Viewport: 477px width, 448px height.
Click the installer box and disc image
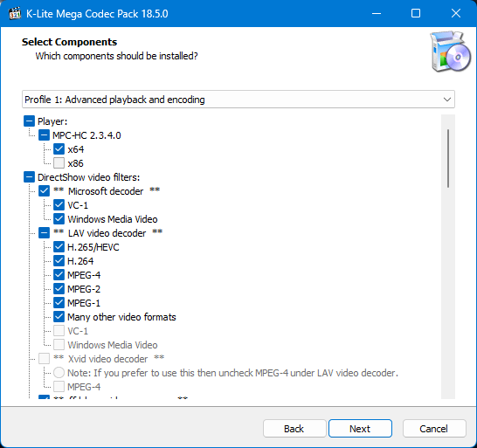point(450,52)
